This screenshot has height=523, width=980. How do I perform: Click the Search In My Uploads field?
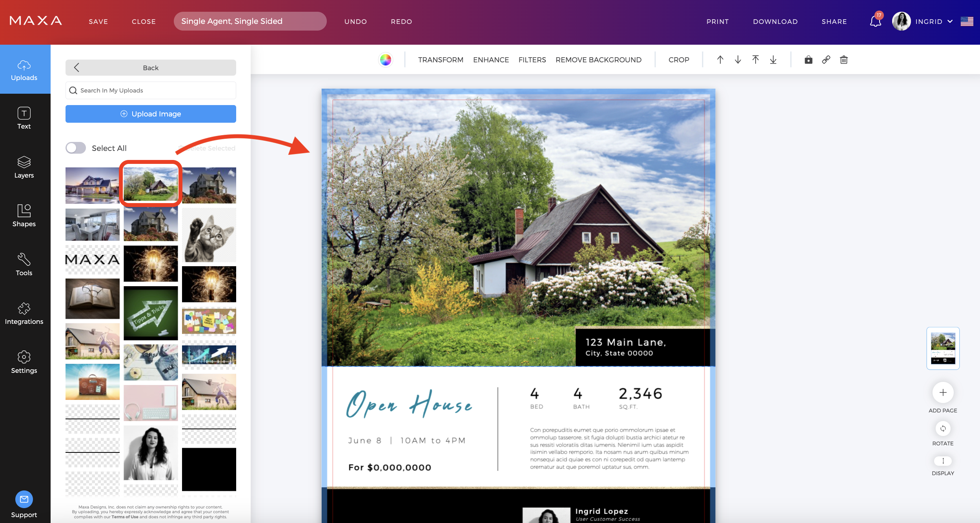151,90
